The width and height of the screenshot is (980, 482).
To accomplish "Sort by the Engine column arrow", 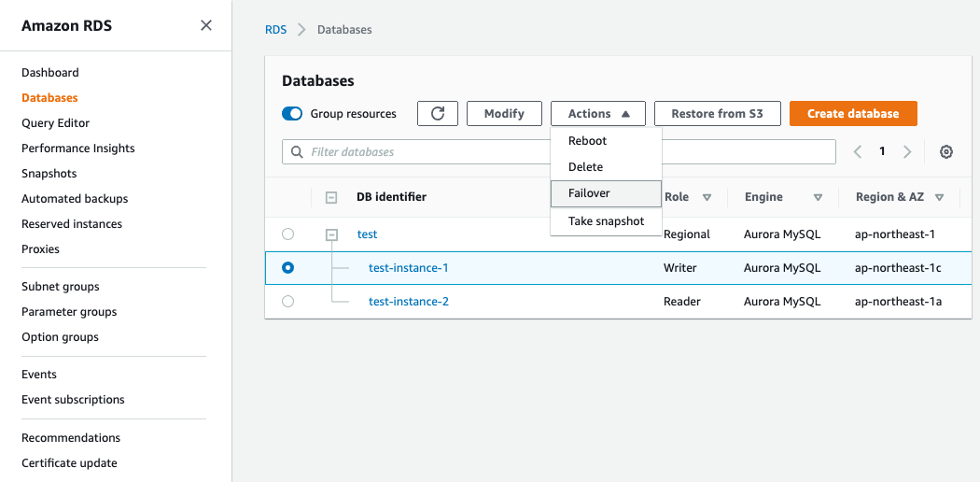I will click(818, 197).
